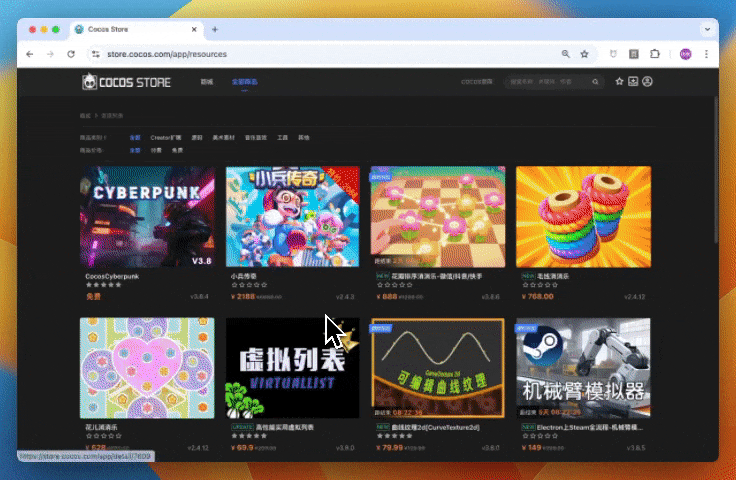This screenshot has height=480, width=736.
Task: Click the ¥768.00 price text
Action: pyautogui.click(x=537, y=297)
